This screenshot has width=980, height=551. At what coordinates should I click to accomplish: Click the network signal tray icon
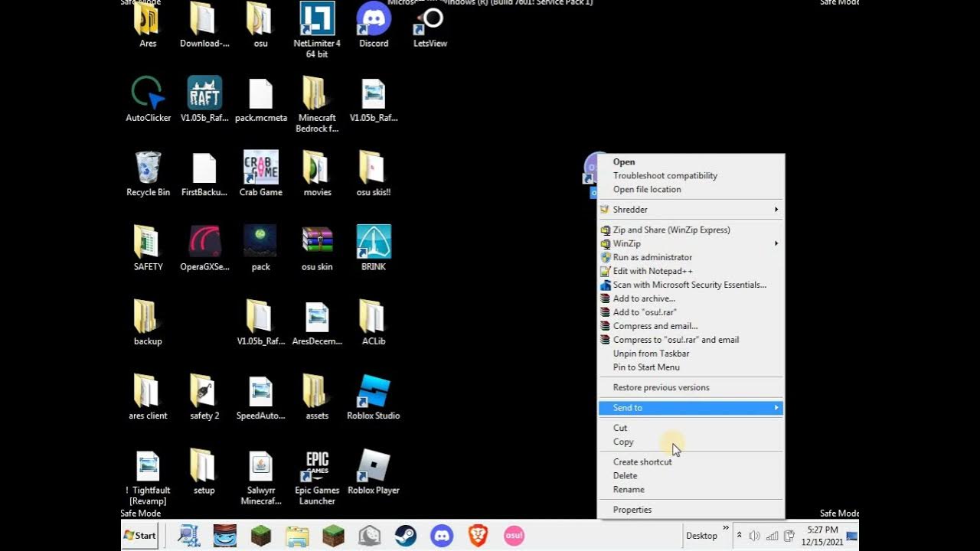coord(772,536)
